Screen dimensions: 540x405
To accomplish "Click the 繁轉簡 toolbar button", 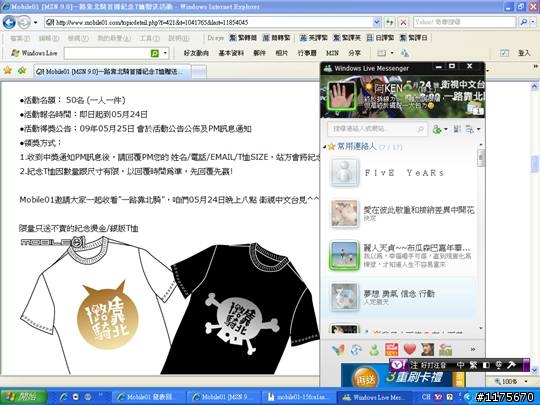I will tap(243, 38).
